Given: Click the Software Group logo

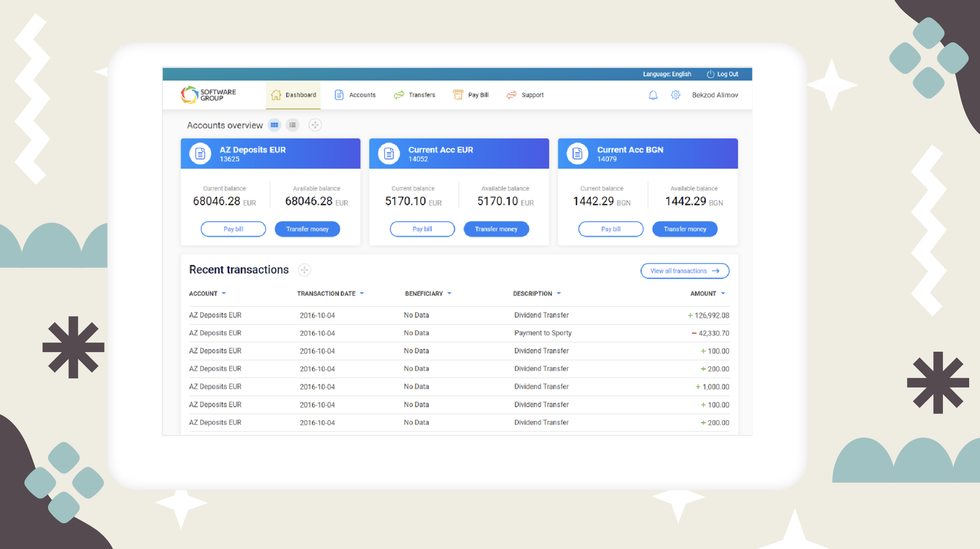Looking at the screenshot, I should 208,95.
